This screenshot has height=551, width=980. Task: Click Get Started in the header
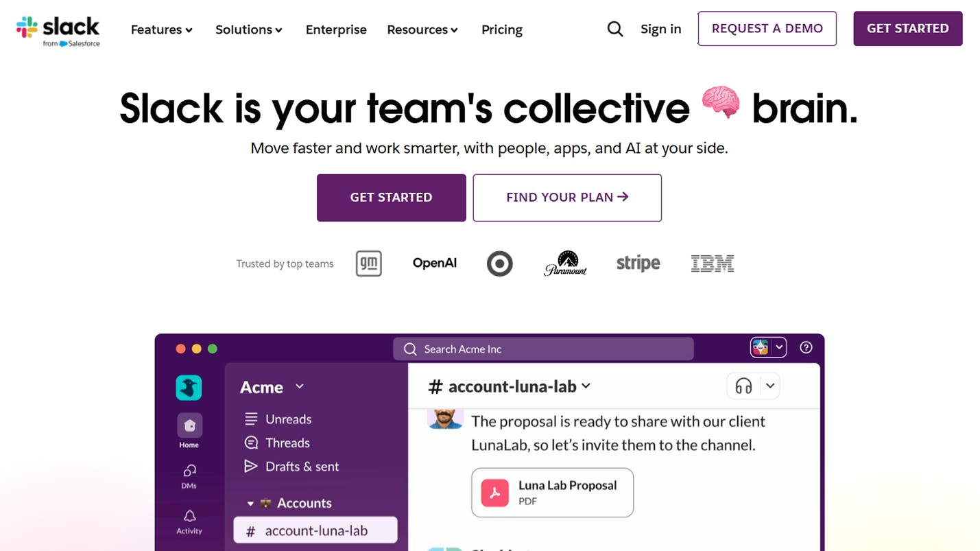click(908, 29)
